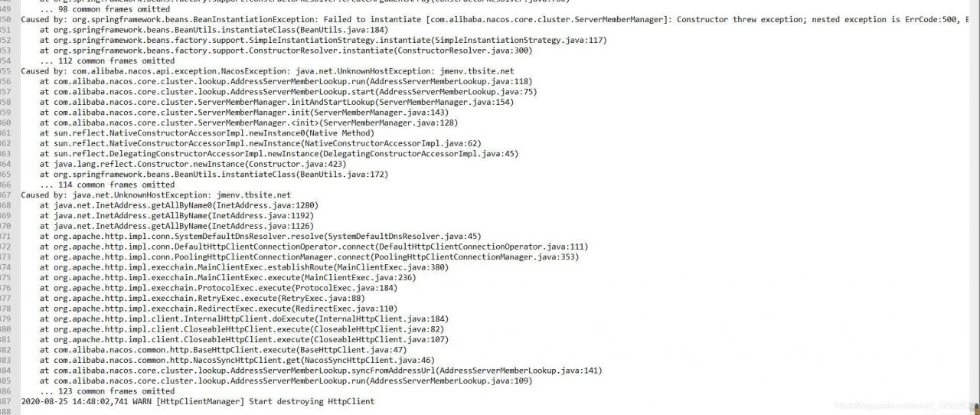This screenshot has width=980, height=415.
Task: Click the PoolingHttpClientConnectionManager.connect stack frame
Action: click(309, 257)
